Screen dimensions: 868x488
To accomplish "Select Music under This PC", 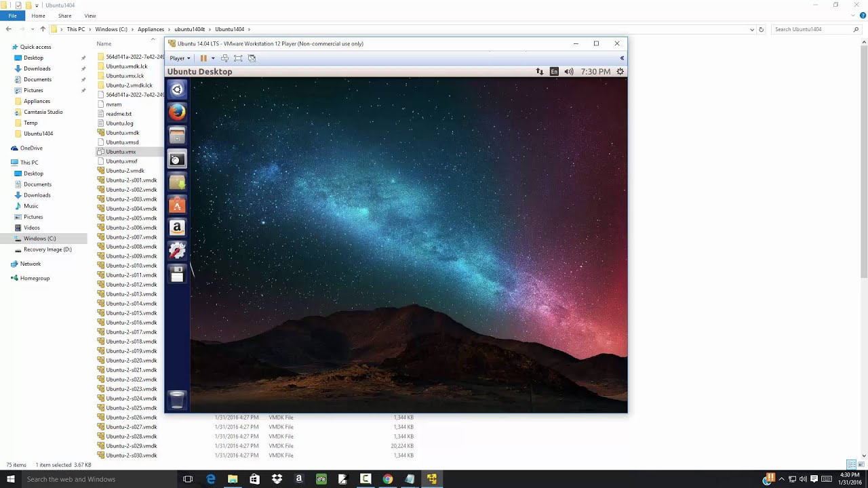I will [31, 206].
